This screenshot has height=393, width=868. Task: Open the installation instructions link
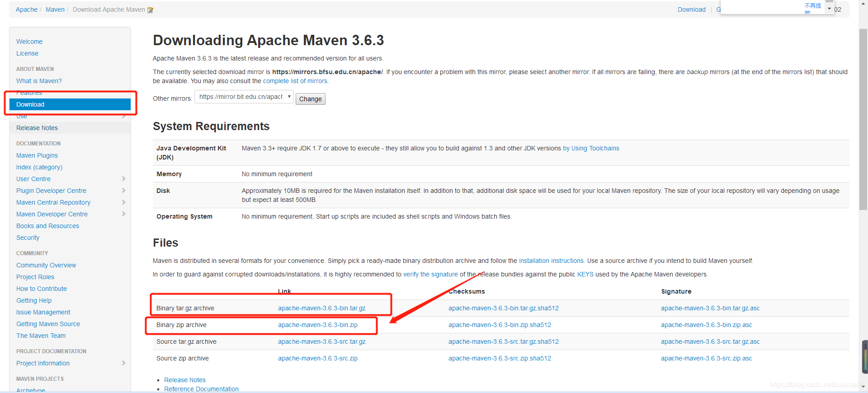[x=551, y=261]
